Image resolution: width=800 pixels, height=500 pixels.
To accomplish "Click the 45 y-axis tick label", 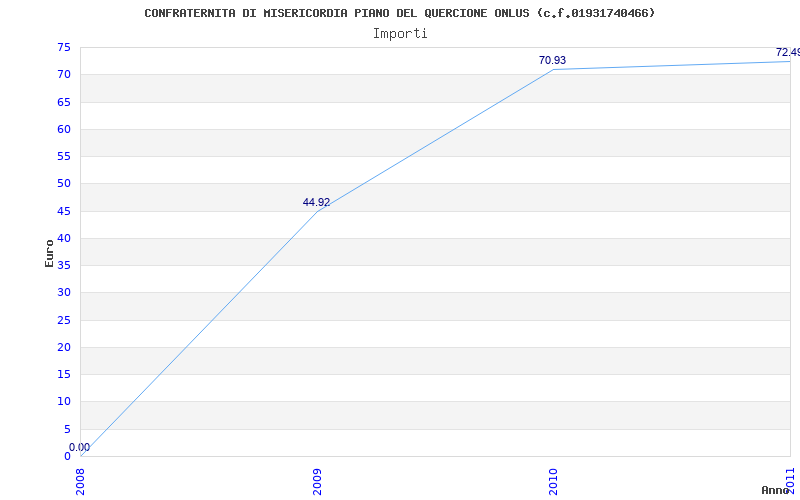I will [64, 211].
